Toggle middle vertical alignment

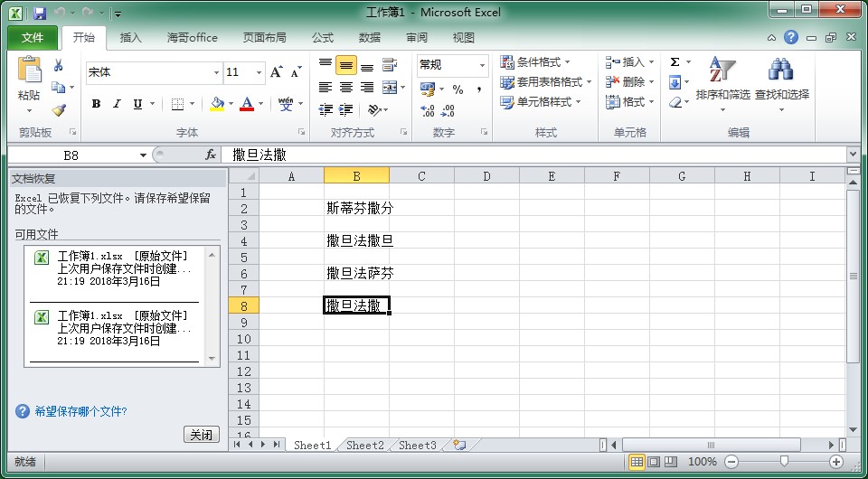346,65
